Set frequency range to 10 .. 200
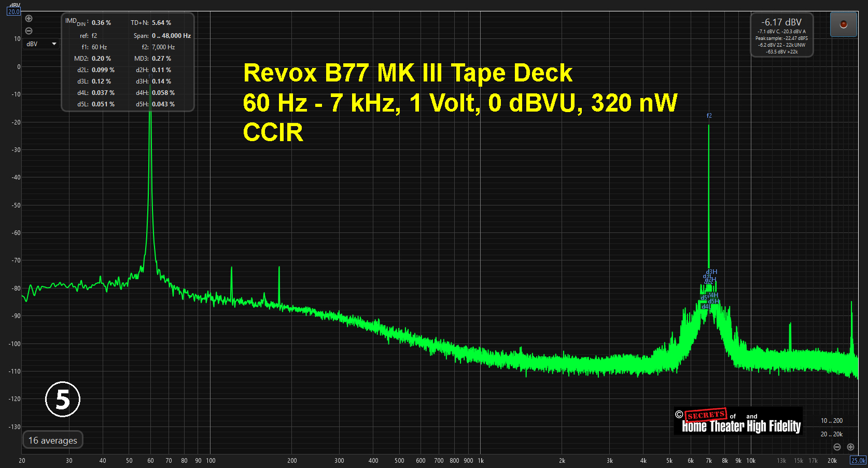Screen dimensions: 868x468 [x=831, y=421]
